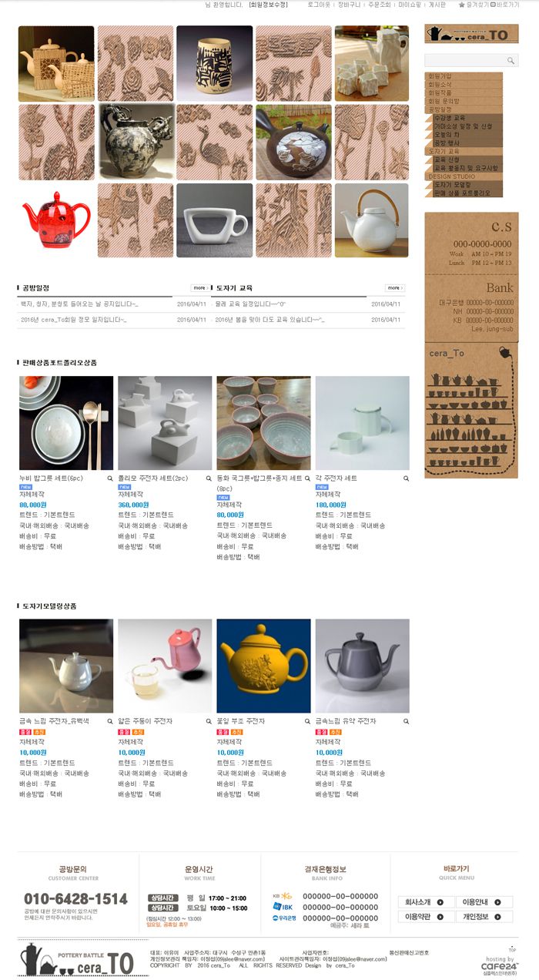Open the red teapot thumbnail in the gallery
Screen dimensions: 539x980
[x=56, y=220]
